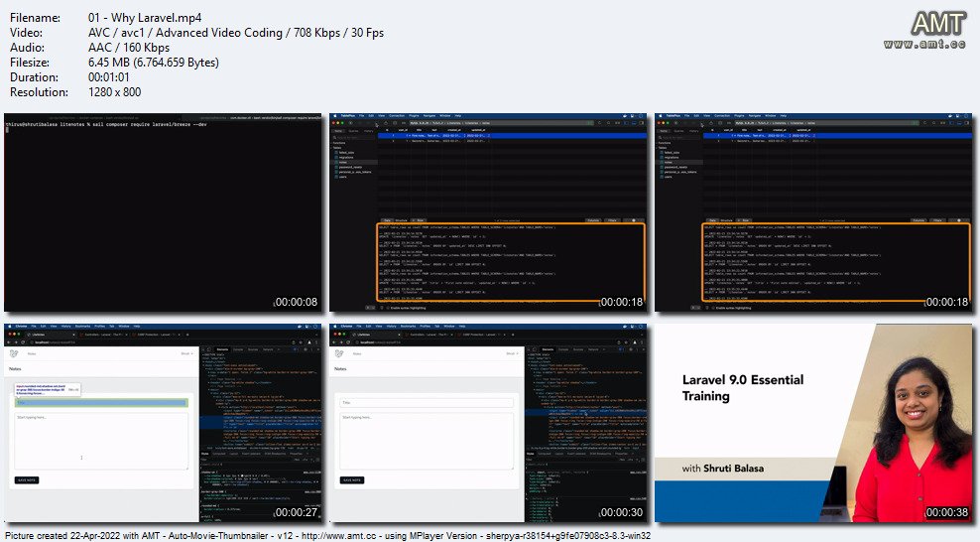Screen dimensions: 980x542
Task: Click the 'Start typing here' textarea in 00:00:27 frame
Action: tap(101, 441)
